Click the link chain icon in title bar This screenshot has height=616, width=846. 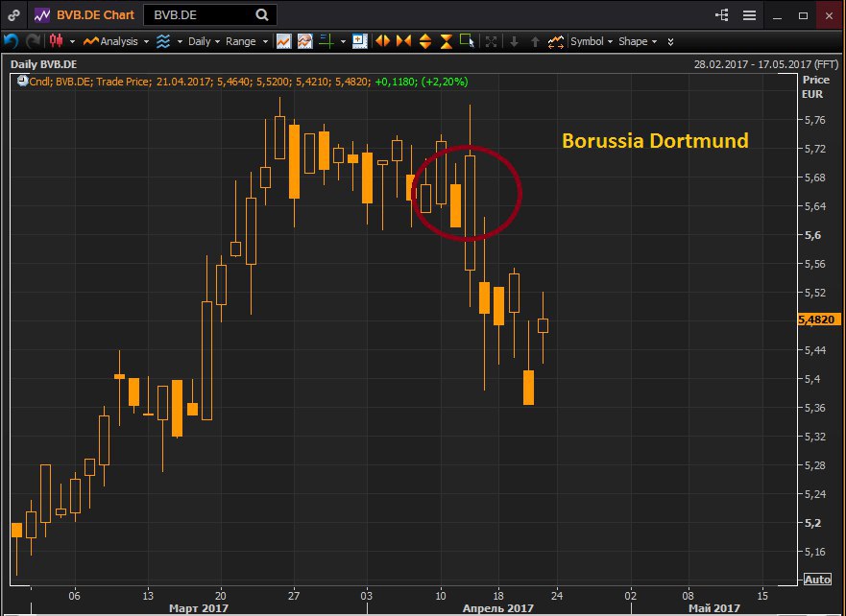pos(13,15)
